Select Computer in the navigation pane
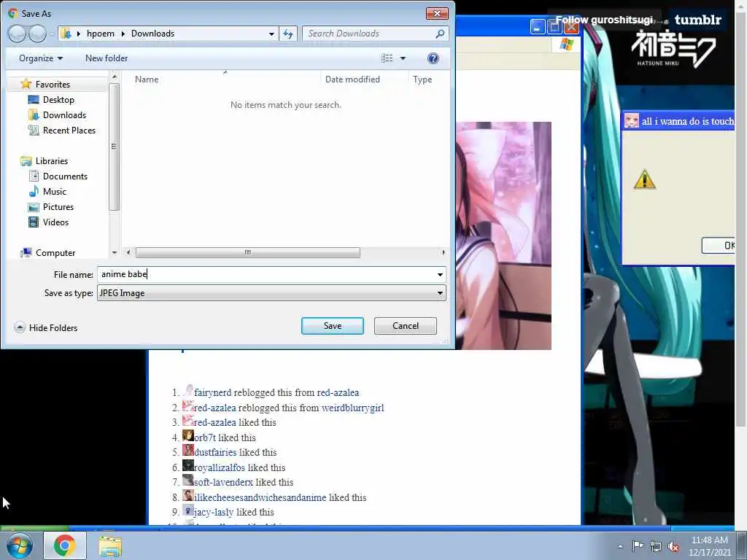Screen dimensions: 747x560 55,253
